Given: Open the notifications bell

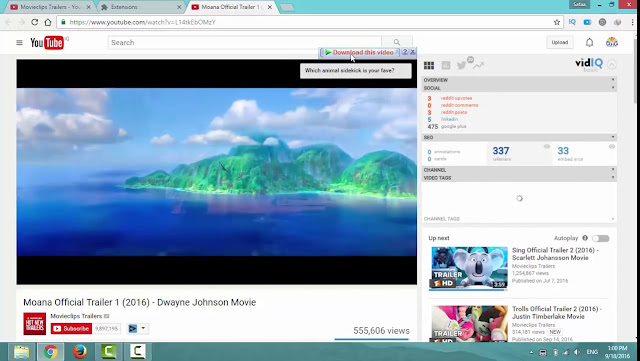Looking at the screenshot, I should (589, 42).
